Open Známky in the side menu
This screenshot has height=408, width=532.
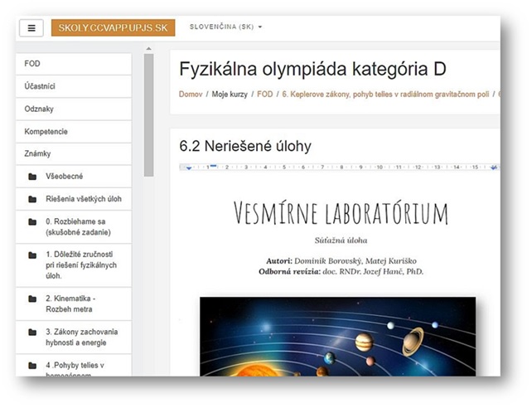pyautogui.click(x=73, y=153)
